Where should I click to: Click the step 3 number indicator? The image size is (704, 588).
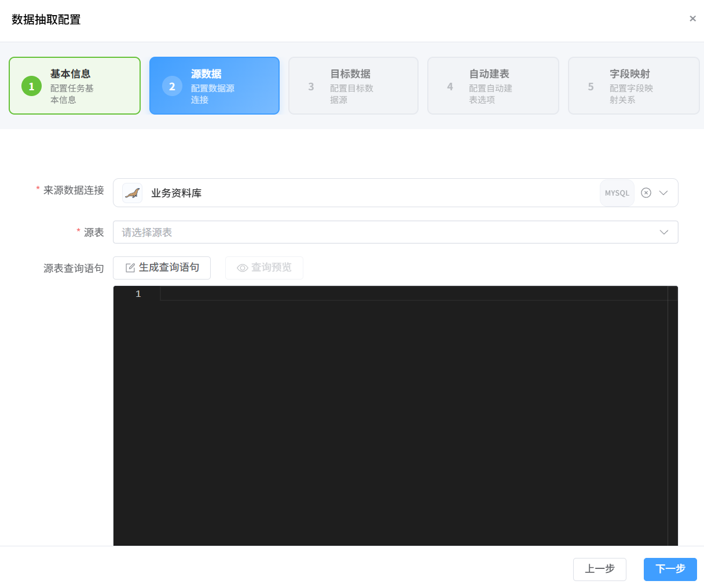311,86
